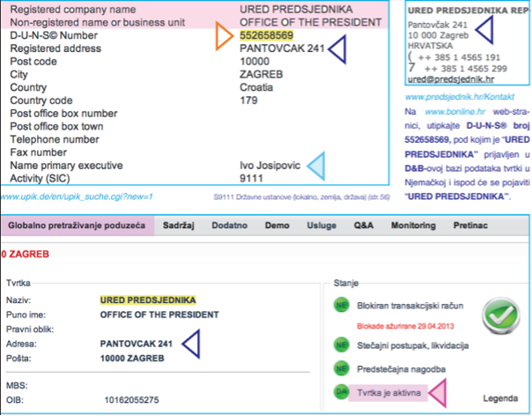Click the Pravni oblik: field label
The width and height of the screenshot is (532, 416).
pos(30,330)
